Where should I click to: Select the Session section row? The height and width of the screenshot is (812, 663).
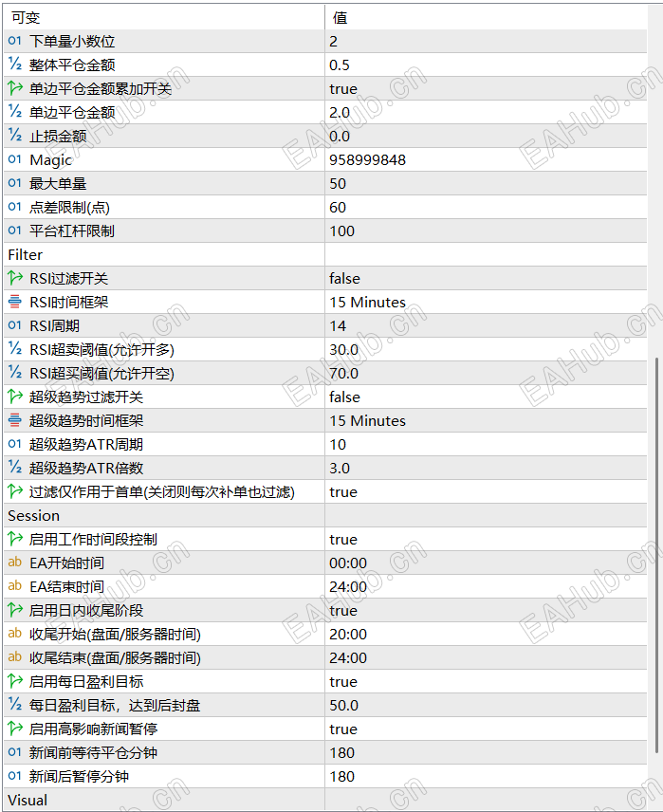(325, 515)
